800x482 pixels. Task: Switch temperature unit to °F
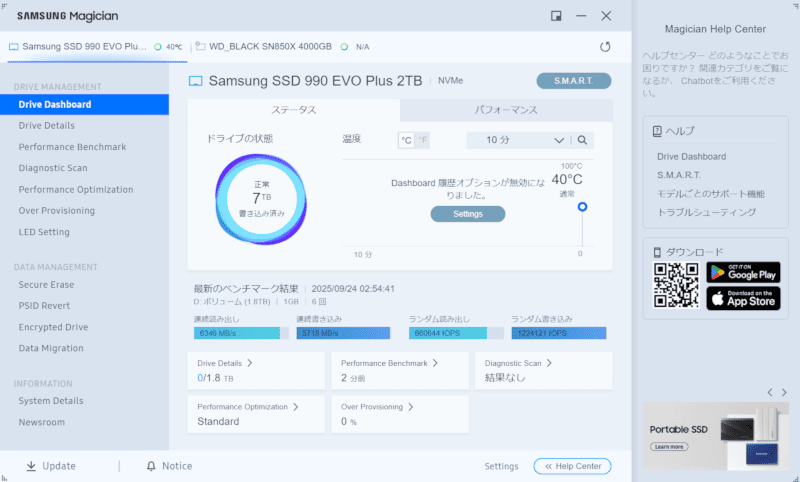tap(422, 140)
